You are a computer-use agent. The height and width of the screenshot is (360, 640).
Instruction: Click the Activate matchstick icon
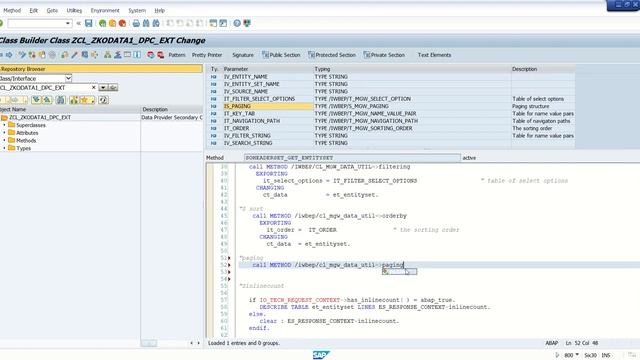click(x=74, y=55)
